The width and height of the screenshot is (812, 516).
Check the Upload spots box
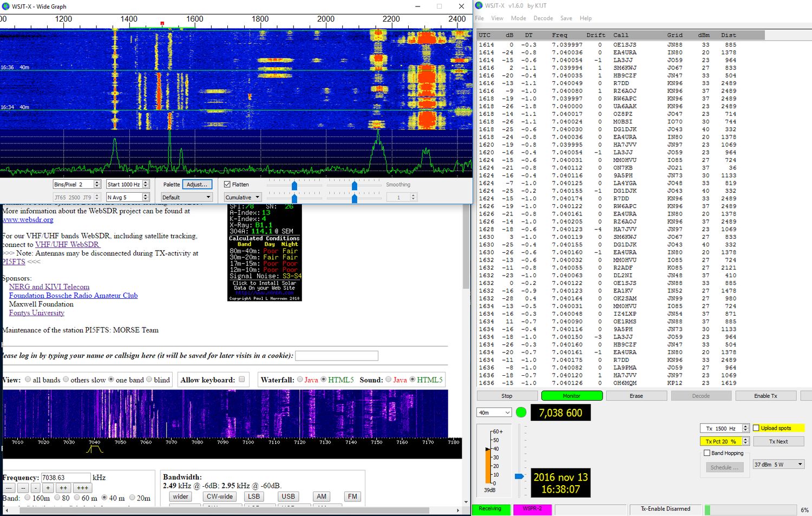click(x=756, y=428)
